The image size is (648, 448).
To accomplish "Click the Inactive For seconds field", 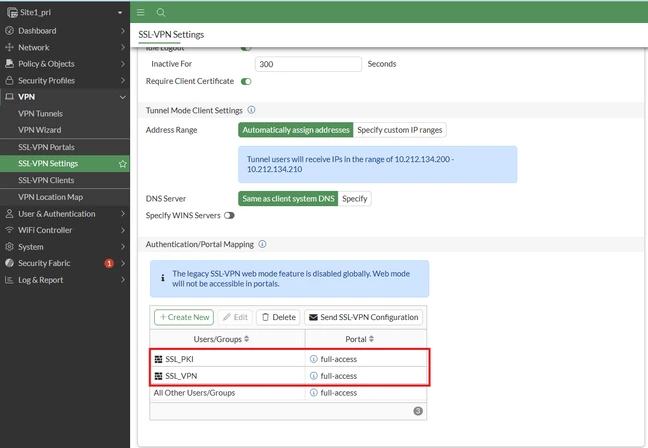I will click(308, 64).
